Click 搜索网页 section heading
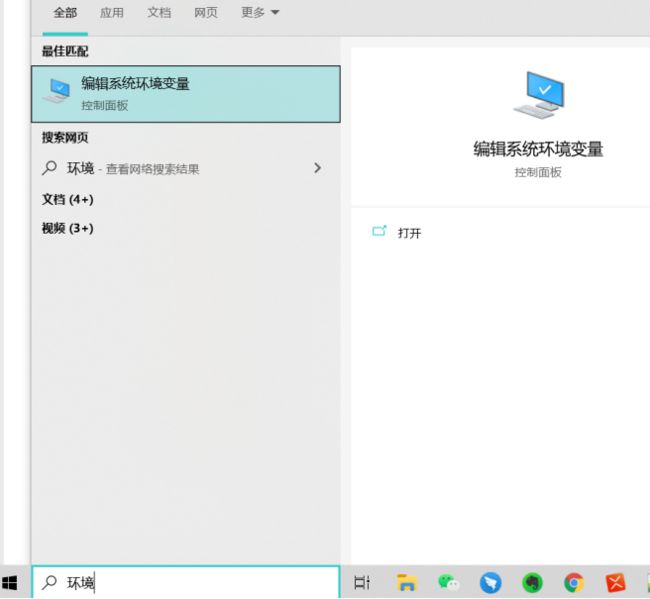 point(65,138)
